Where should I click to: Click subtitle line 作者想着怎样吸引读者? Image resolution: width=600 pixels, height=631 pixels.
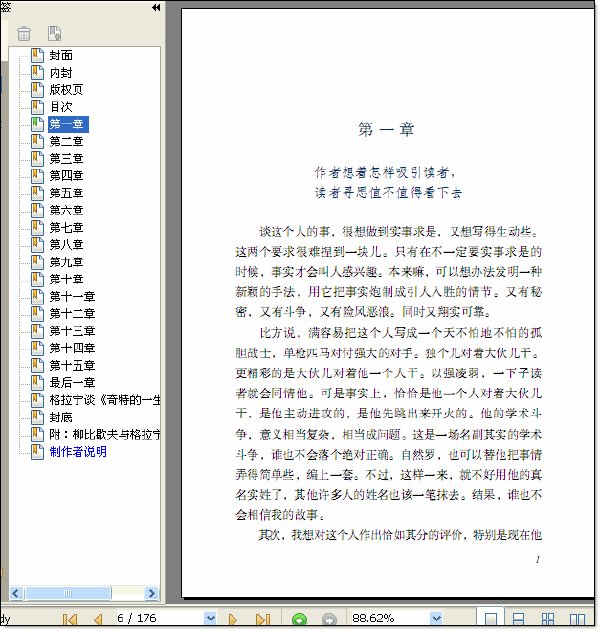(x=385, y=173)
